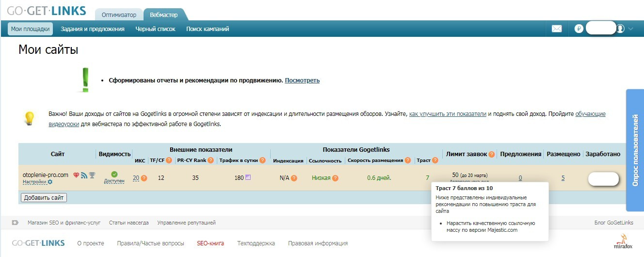Click the footer bar wallet icon before Магазин SEO
Screen dimensions: 644x257
tap(15, 223)
